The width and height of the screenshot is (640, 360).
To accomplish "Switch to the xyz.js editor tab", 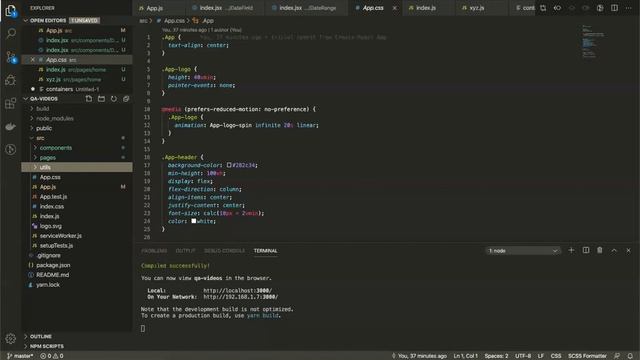I will [476, 8].
